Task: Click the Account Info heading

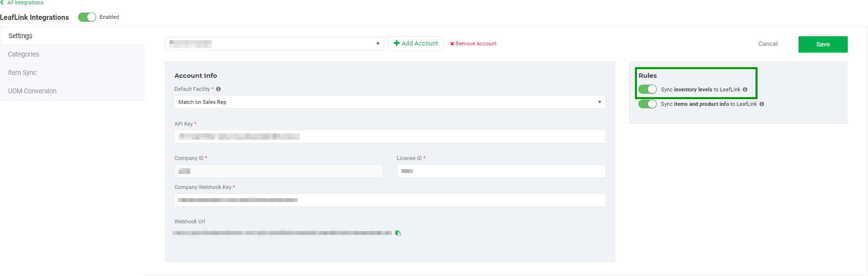Action: pos(196,75)
